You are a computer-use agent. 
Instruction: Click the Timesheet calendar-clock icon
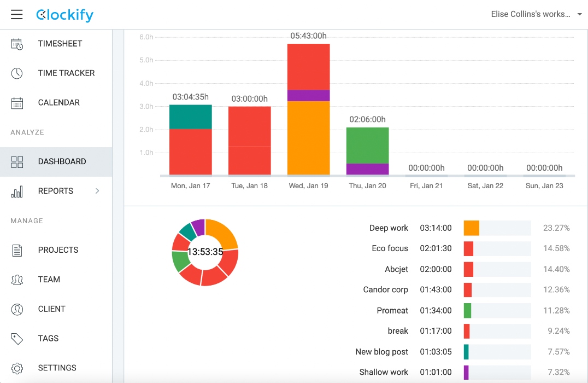click(x=17, y=43)
